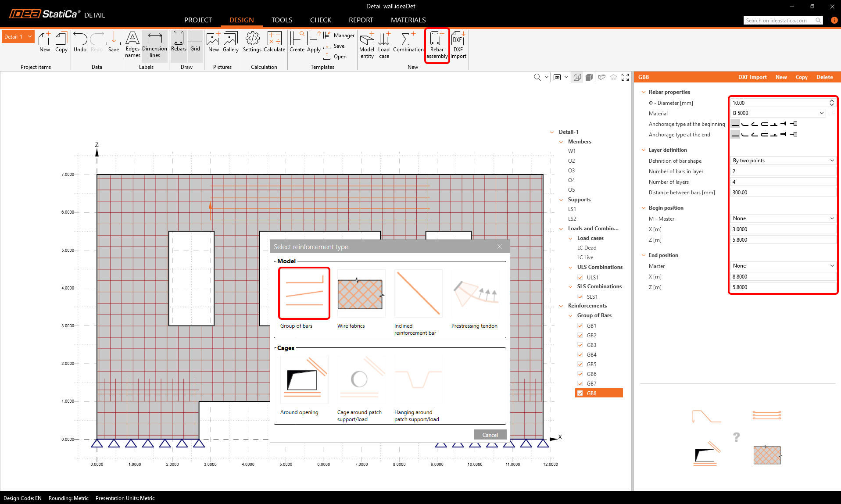Open the DXF Import tool in ribbon

click(458, 45)
